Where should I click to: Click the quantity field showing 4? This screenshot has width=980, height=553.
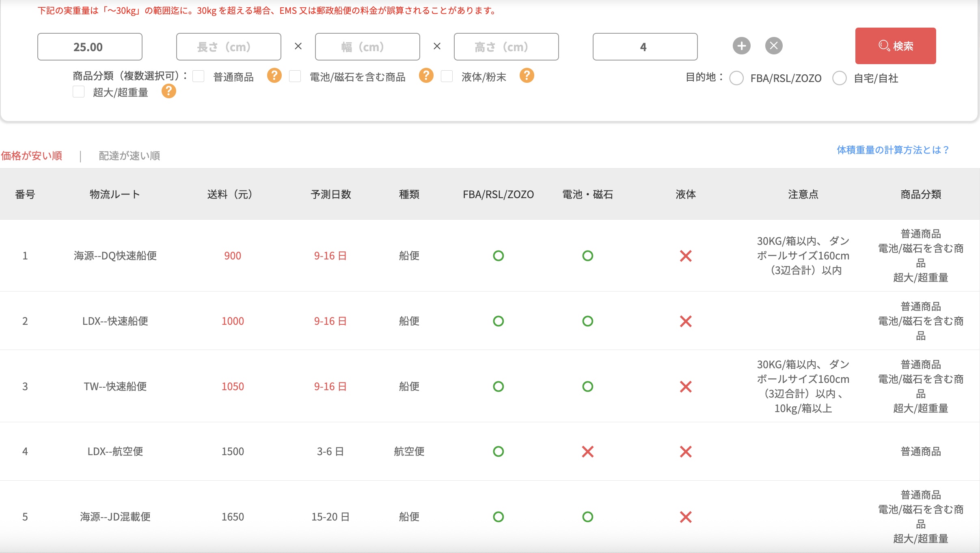click(x=645, y=47)
